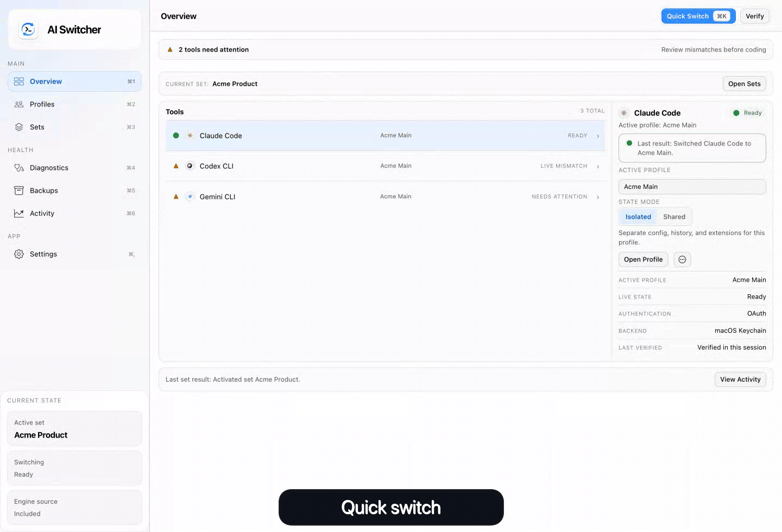This screenshot has width=782, height=532.
Task: Click the READY label in Claude Code row
Action: point(577,136)
